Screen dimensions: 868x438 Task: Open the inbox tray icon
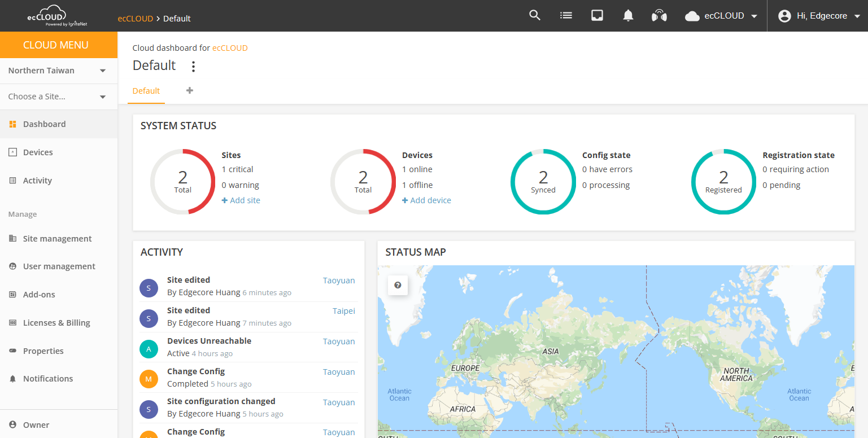[597, 16]
